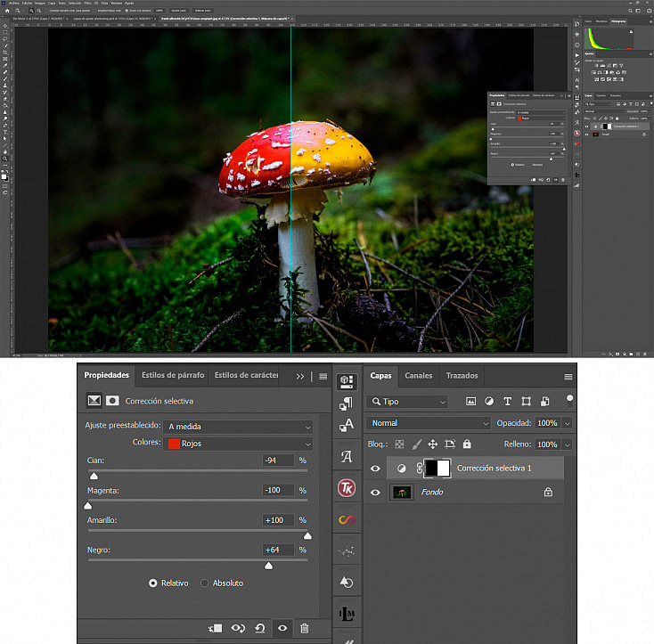Click search magnifier at top right of Photoshop
Viewport: 654px width, 644px height.
[x=630, y=11]
